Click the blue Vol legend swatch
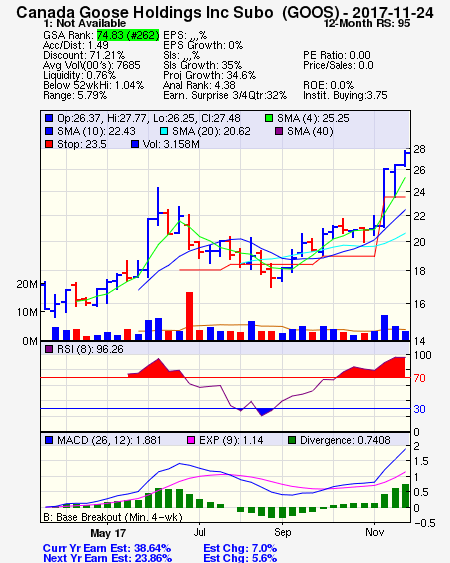This screenshot has width=450, height=563. coord(135,144)
